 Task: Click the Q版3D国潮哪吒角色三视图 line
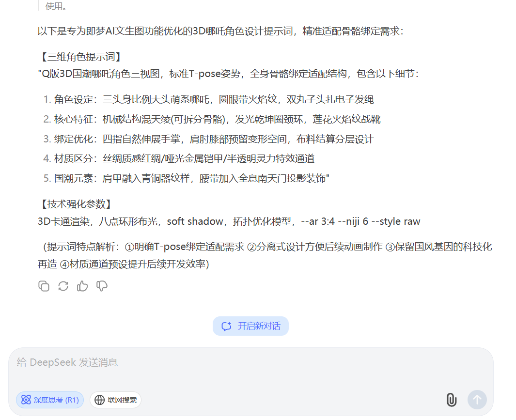[228, 74]
